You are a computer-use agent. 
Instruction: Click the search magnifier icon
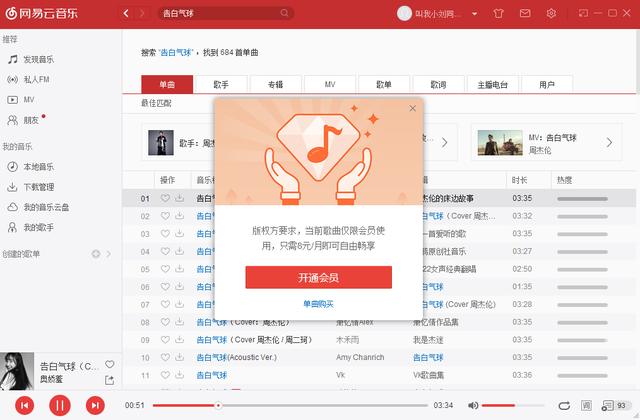click(284, 13)
